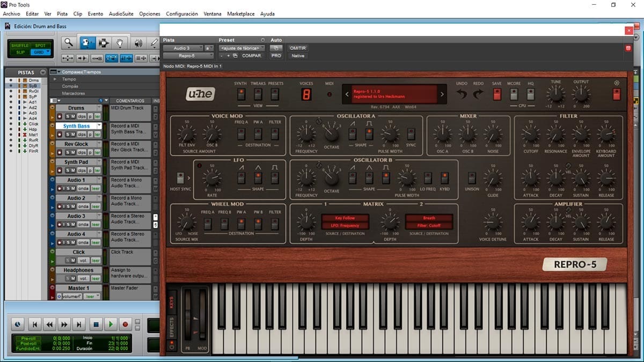
Task: Click the red SAVE button on Repro-5
Action: 497,94
